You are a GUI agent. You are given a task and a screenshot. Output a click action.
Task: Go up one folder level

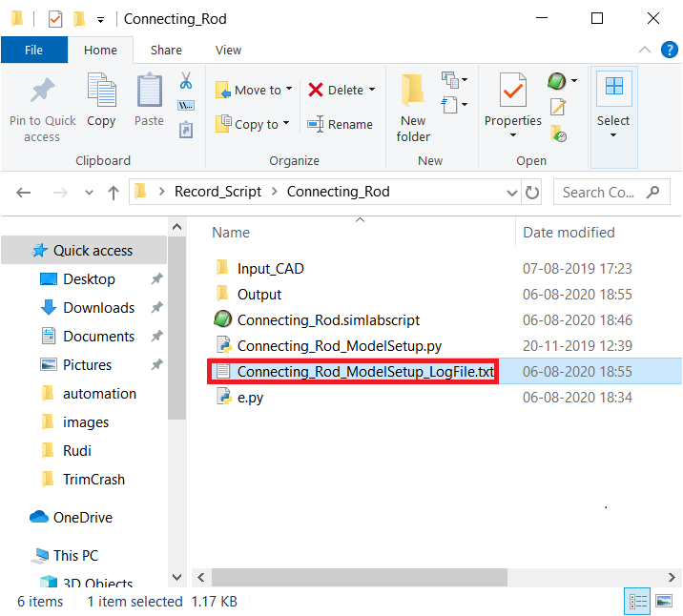pos(114,192)
